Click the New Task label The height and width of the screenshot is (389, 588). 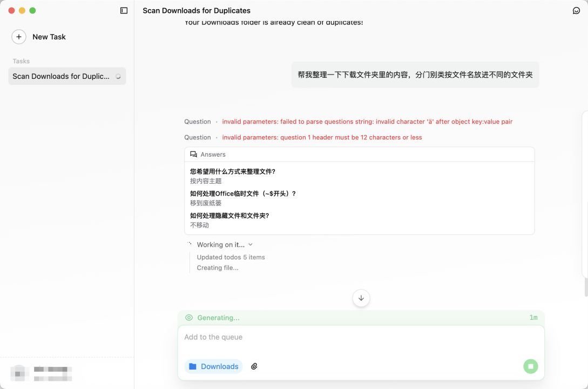pyautogui.click(x=49, y=37)
